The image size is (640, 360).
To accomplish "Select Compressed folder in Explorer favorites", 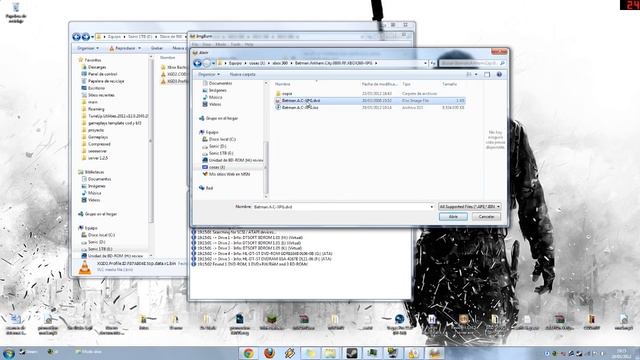I will 99,144.
